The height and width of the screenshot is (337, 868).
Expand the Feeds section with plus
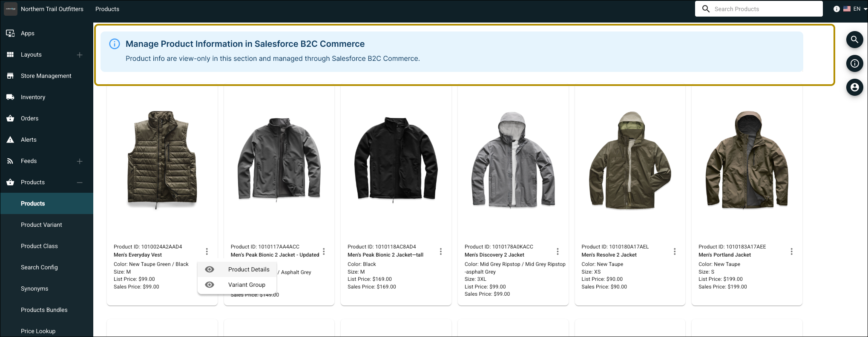(80, 161)
